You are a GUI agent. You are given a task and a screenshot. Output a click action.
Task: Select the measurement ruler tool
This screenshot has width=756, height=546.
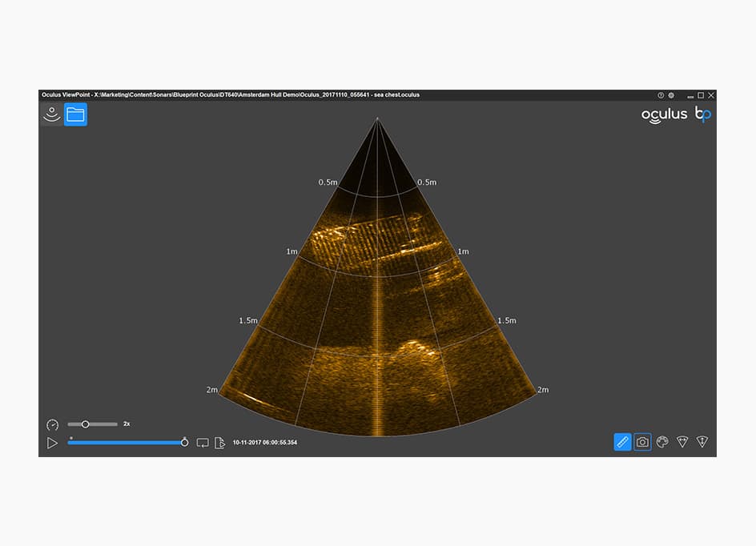click(x=622, y=441)
